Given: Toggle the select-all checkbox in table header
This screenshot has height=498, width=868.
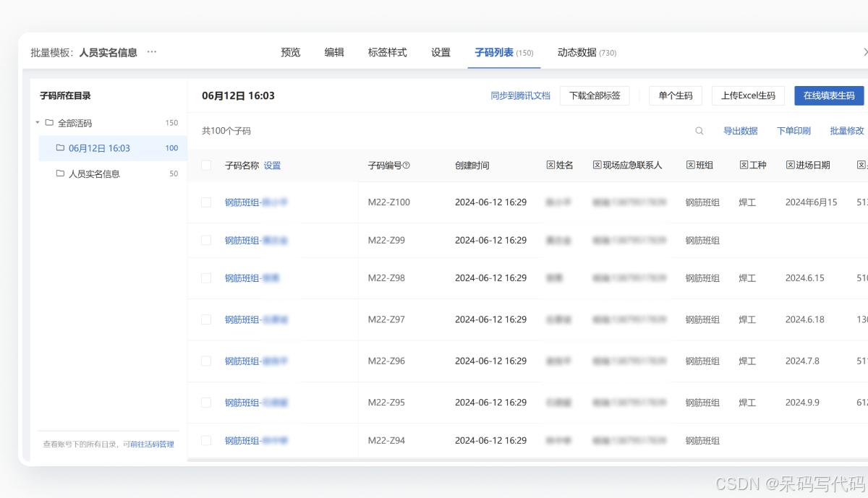Looking at the screenshot, I should [206, 166].
